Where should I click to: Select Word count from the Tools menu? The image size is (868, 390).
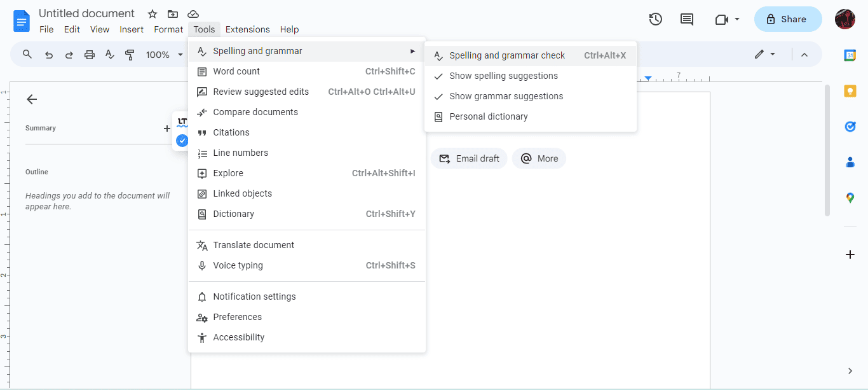pyautogui.click(x=235, y=71)
